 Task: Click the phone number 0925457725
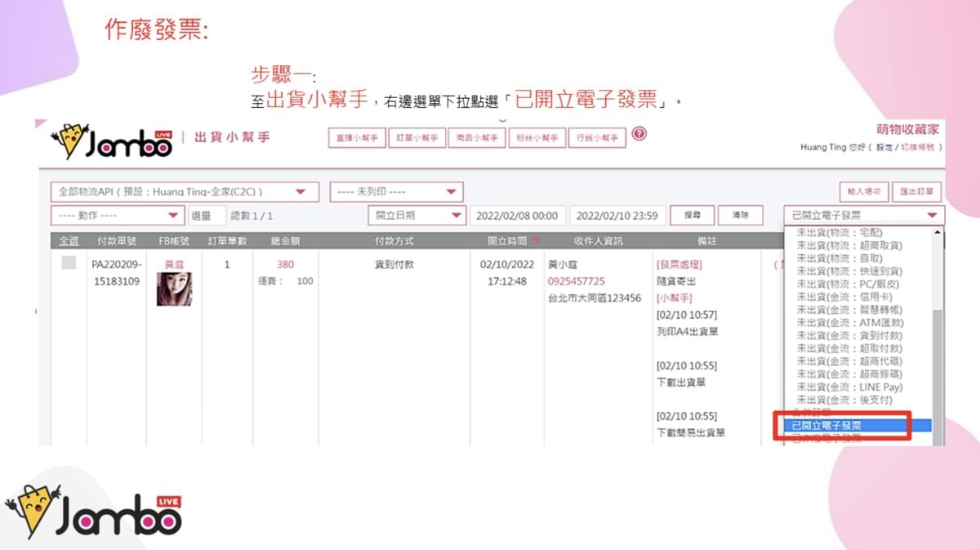point(577,281)
